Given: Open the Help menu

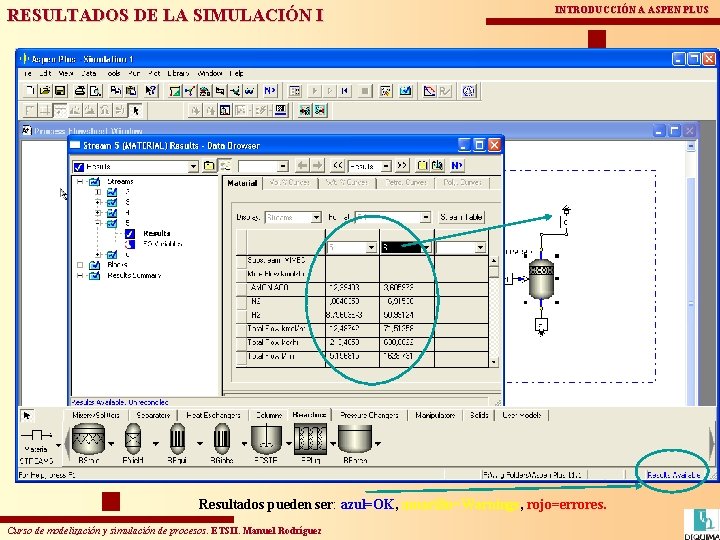Looking at the screenshot, I should [236, 73].
